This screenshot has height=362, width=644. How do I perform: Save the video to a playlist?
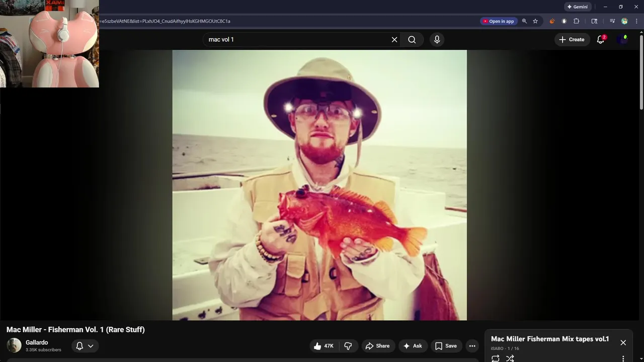[446, 346]
